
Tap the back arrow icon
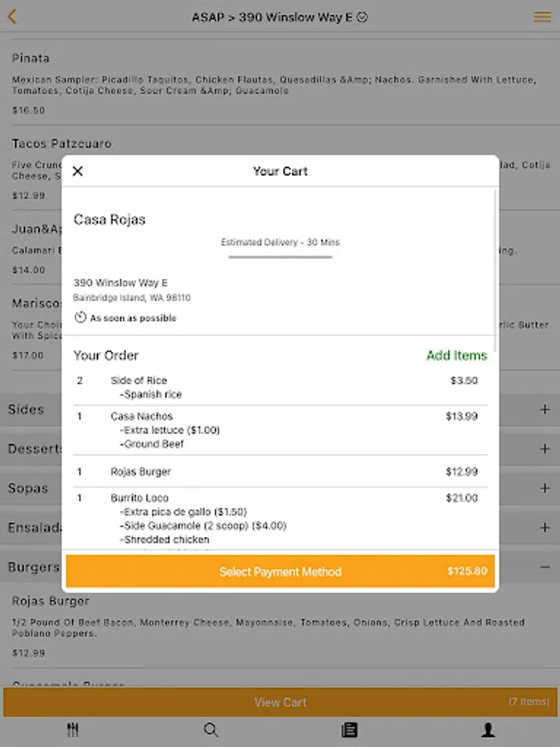pos(12,17)
